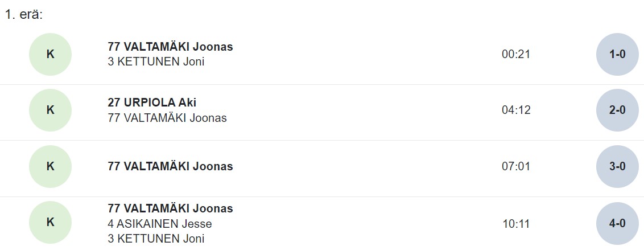
Task: Open assist 3 Kettunen Joni in the 1-0 goal
Action: coord(156,62)
